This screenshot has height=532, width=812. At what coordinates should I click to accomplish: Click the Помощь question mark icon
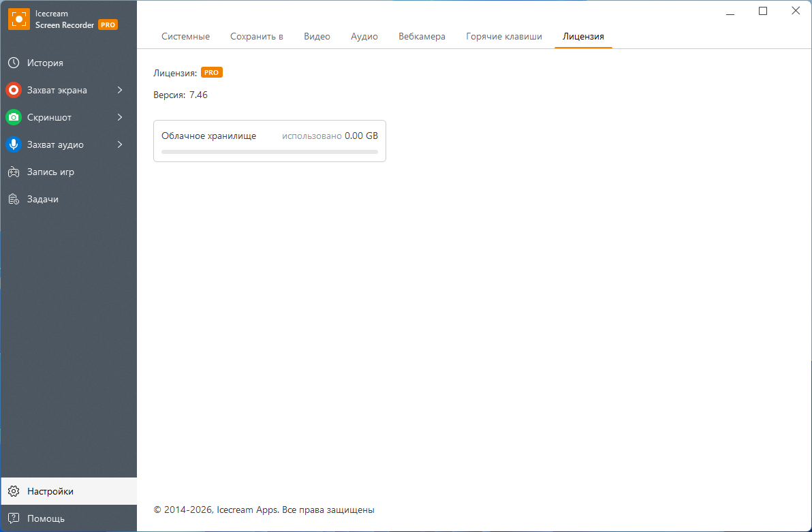[x=14, y=518]
